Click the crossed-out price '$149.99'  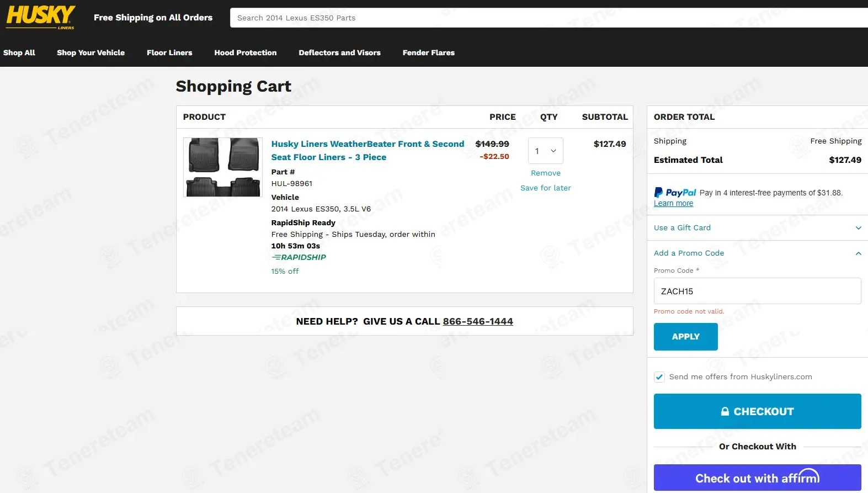pyautogui.click(x=492, y=144)
